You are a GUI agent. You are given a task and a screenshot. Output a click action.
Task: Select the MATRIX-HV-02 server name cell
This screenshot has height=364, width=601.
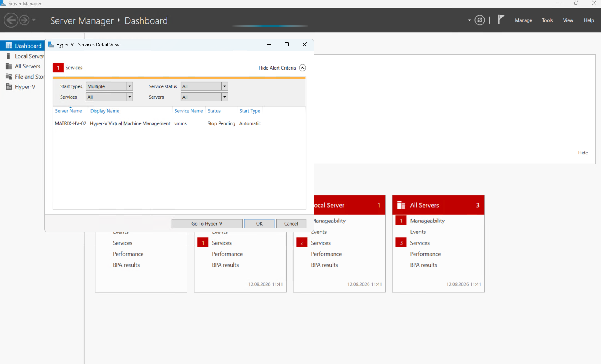(x=70, y=123)
